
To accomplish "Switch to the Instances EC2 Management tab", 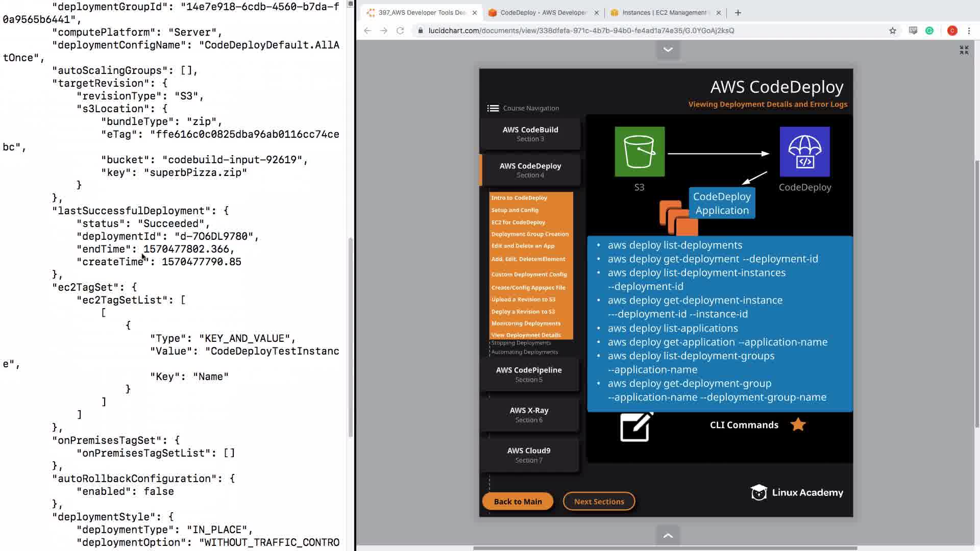I will pos(664,13).
